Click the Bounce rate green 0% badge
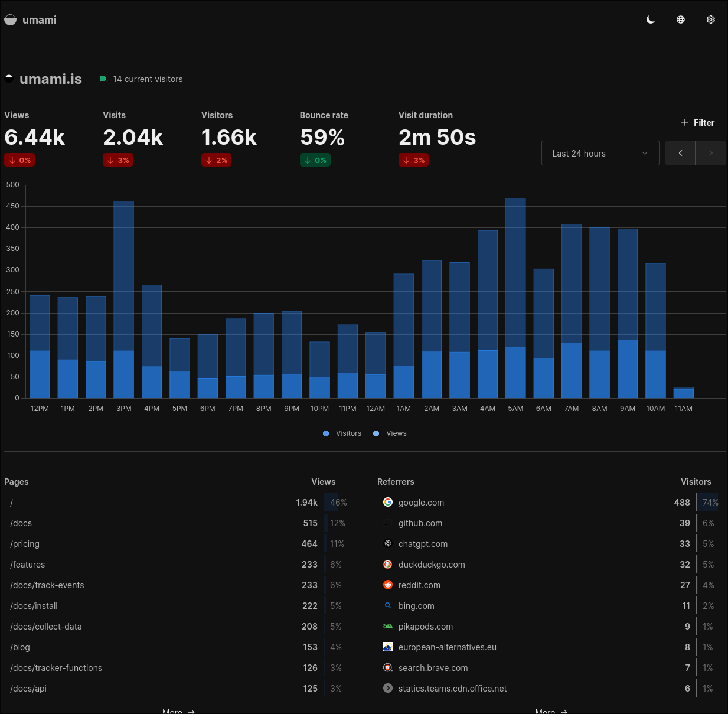Viewport: 728px width, 714px height. tap(315, 160)
